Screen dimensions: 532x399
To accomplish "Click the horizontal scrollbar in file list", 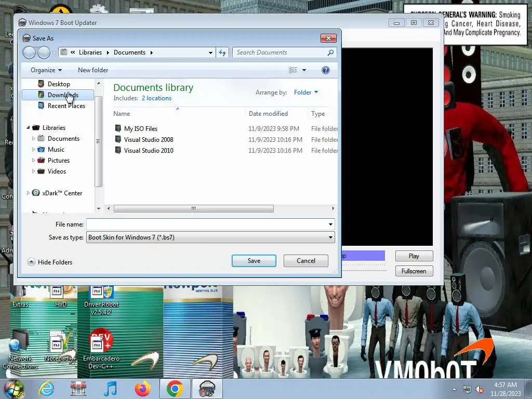I will click(193, 208).
